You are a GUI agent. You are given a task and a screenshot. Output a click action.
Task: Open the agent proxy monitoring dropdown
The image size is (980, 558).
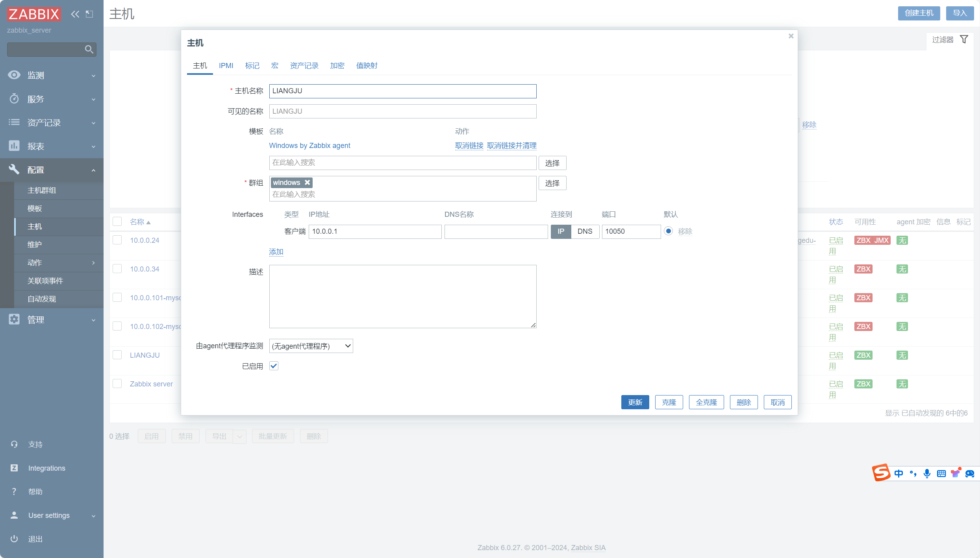tap(311, 346)
